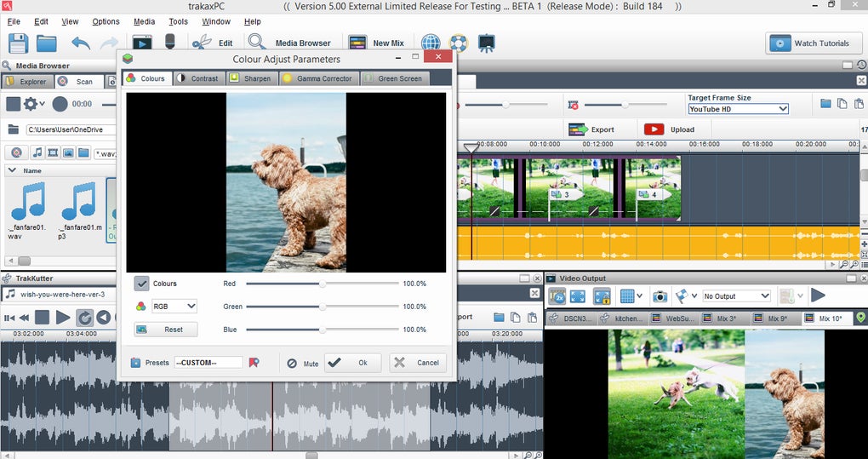The image size is (868, 459).
Task: Toggle loop playback in TrakKutter
Action: [x=85, y=318]
